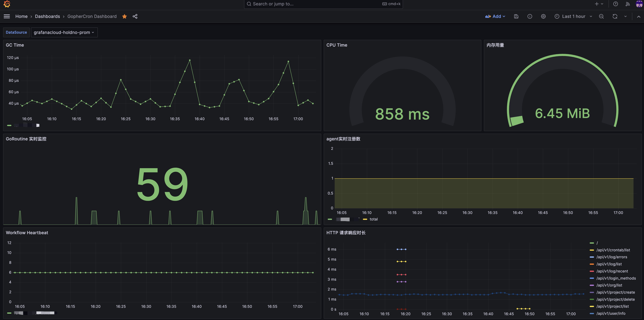Click the share dashboard icon
This screenshot has width=644, height=320.
click(135, 16)
